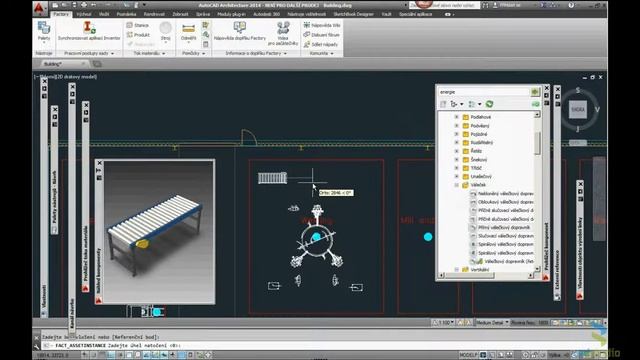Select Nakloněný válečkový dopravník item

click(502, 193)
